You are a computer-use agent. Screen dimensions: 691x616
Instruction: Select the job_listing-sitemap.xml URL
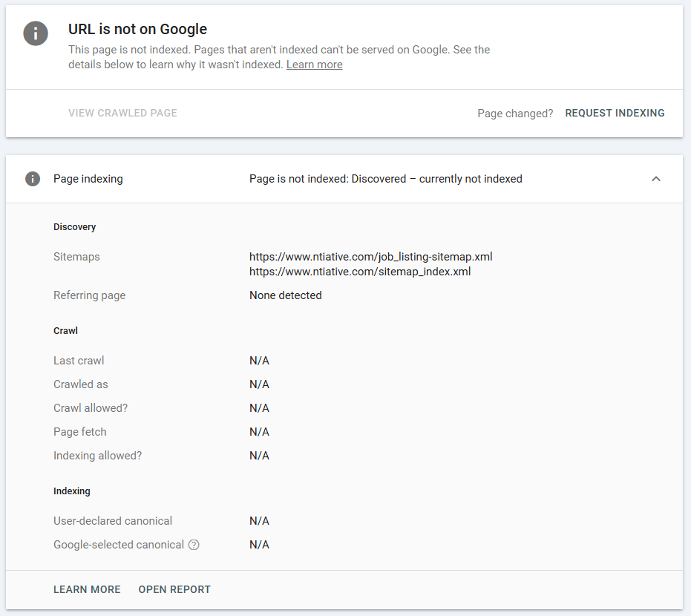click(370, 257)
